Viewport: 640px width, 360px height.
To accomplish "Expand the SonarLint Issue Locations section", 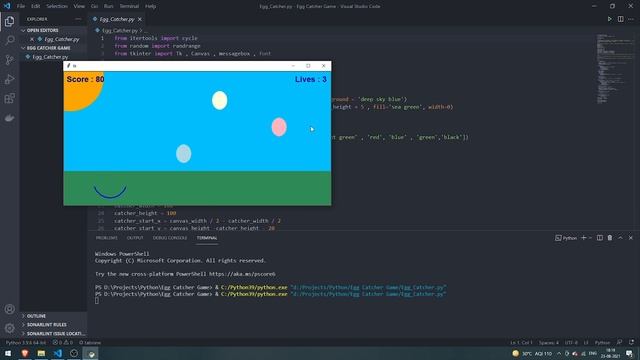I will point(53,333).
